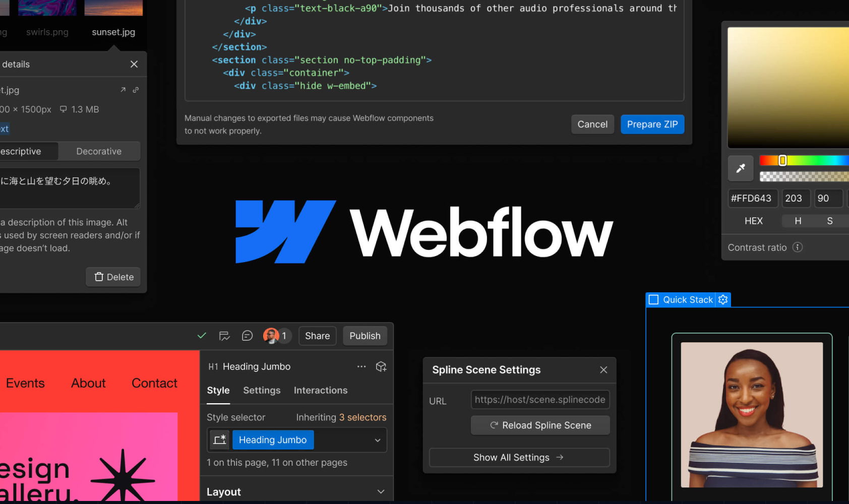Open the comments speech bubble icon
The image size is (849, 504).
click(x=247, y=336)
